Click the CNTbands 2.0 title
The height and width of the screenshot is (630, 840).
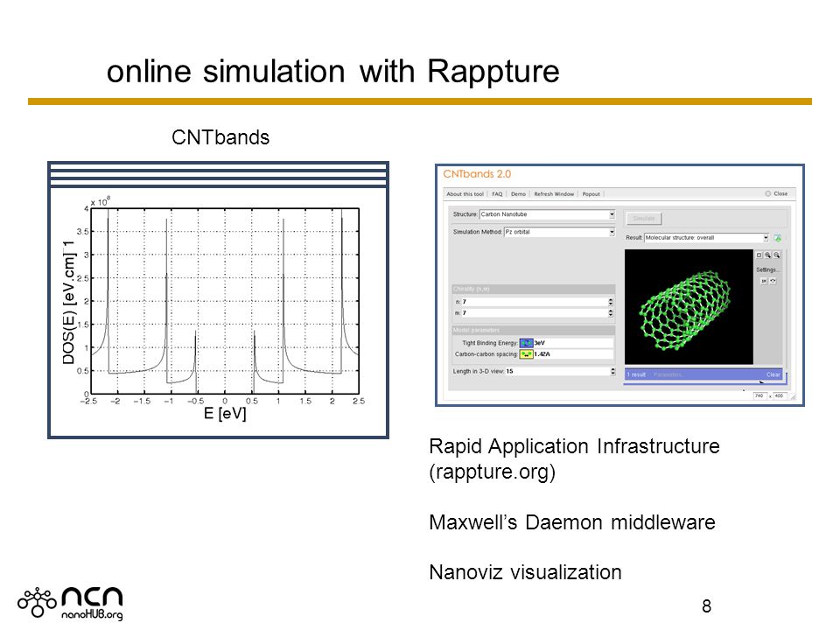477,174
